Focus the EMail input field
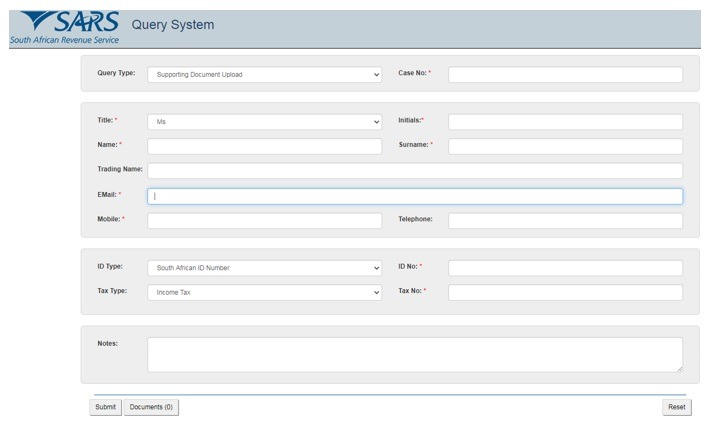This screenshot has height=427, width=717. coord(414,196)
